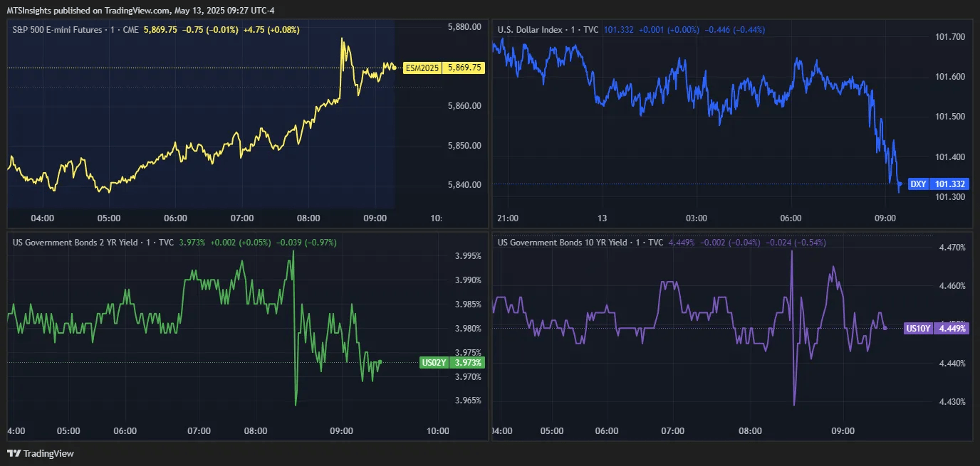Click the blue DXY symbol tag
Image resolution: width=980 pixels, height=466 pixels.
click(x=917, y=184)
